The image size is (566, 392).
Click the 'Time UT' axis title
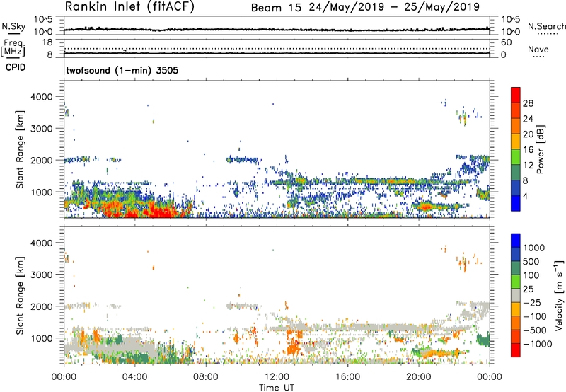coord(277,388)
